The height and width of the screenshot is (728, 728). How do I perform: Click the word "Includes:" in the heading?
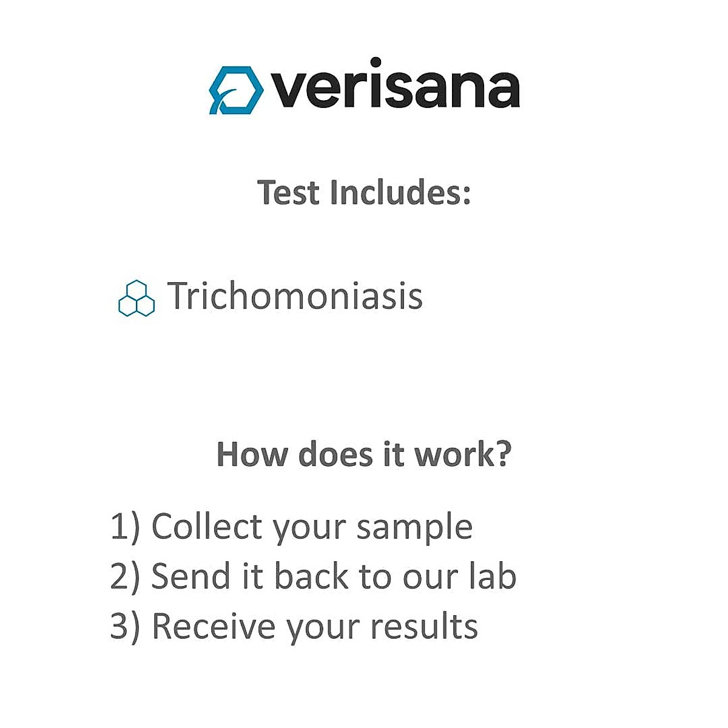(400, 192)
